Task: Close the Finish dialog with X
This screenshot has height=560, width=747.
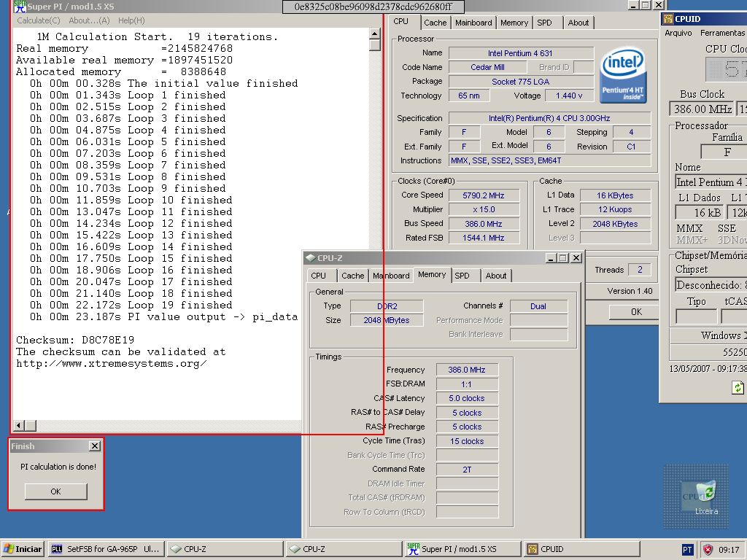Action: pyautogui.click(x=95, y=446)
